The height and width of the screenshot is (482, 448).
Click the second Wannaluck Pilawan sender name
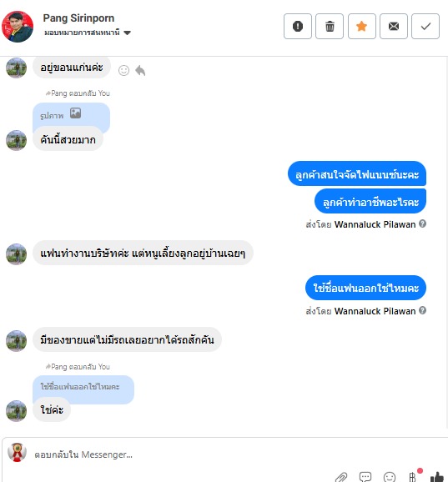pos(375,311)
